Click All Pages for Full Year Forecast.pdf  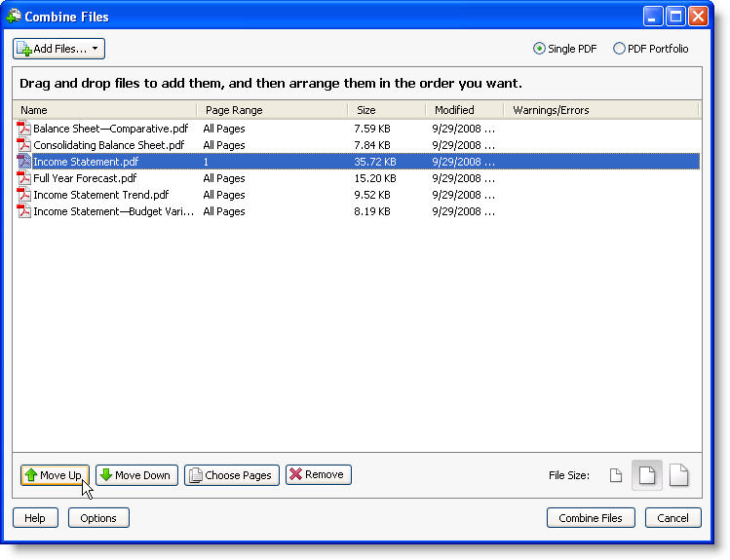click(x=224, y=178)
